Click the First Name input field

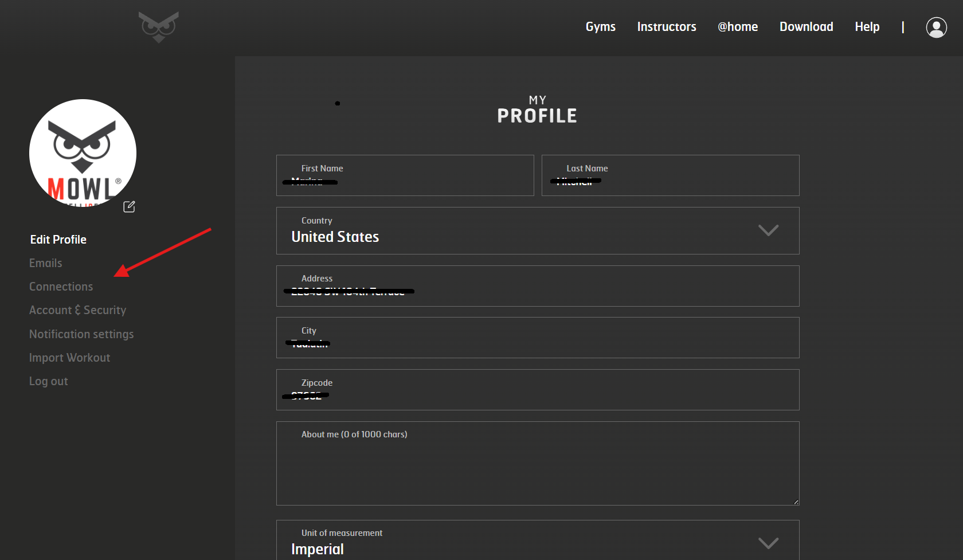405,175
